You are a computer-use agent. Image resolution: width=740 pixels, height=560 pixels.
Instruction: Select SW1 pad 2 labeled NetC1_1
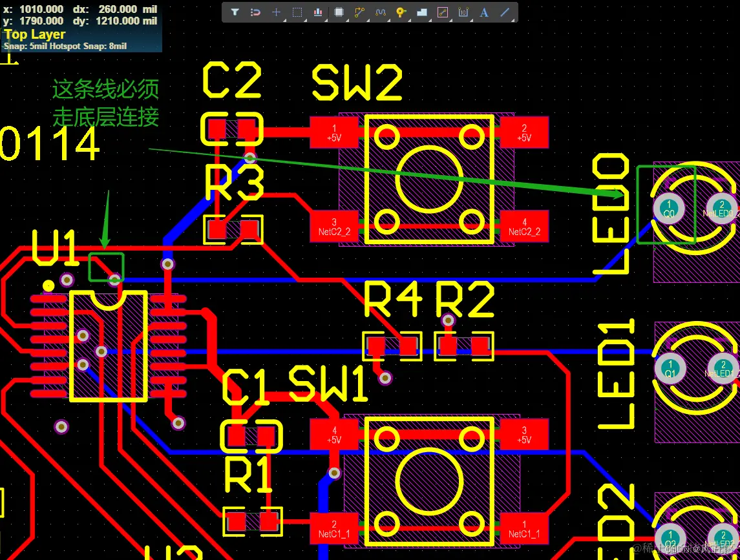[x=334, y=529]
